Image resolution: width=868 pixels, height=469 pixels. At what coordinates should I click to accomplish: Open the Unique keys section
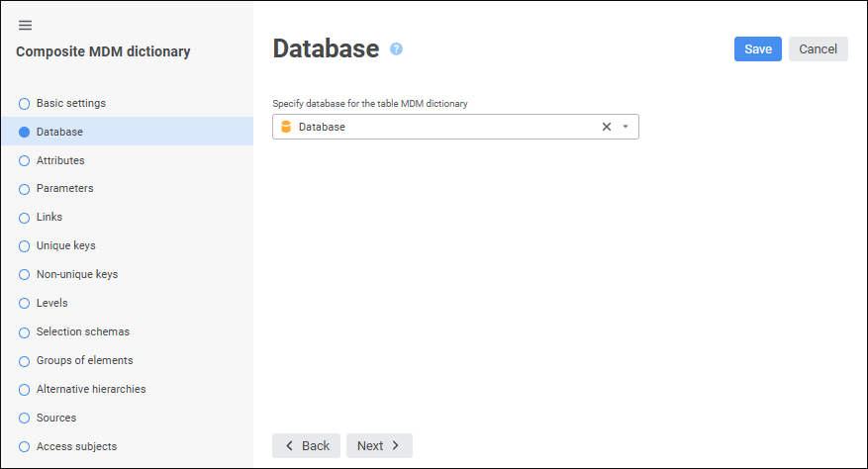click(x=65, y=245)
